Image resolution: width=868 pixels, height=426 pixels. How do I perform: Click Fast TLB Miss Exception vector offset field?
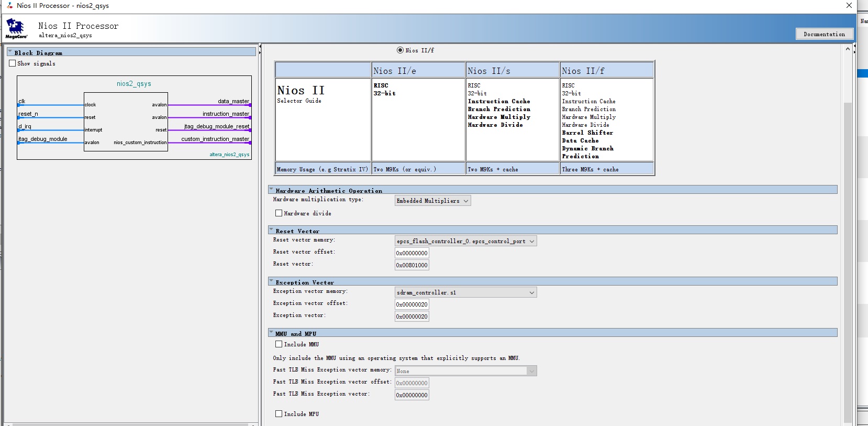(x=412, y=383)
